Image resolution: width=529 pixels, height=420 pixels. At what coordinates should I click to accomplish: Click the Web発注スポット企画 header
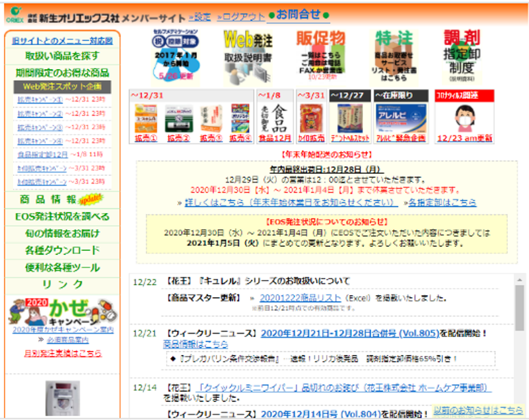click(62, 87)
